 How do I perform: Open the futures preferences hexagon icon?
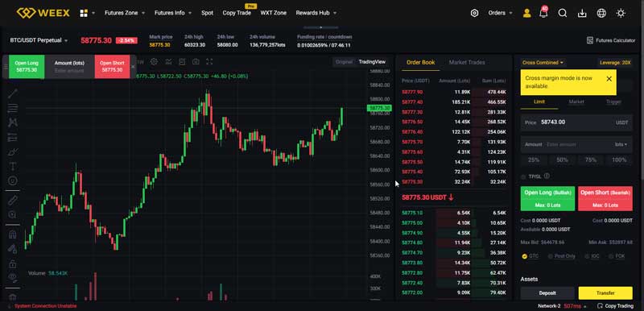[x=474, y=13]
